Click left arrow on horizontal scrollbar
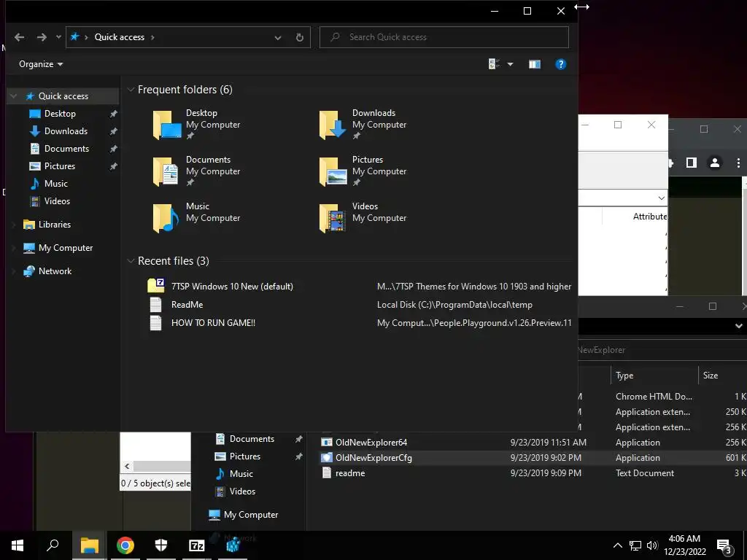747x560 pixels. tap(127, 466)
